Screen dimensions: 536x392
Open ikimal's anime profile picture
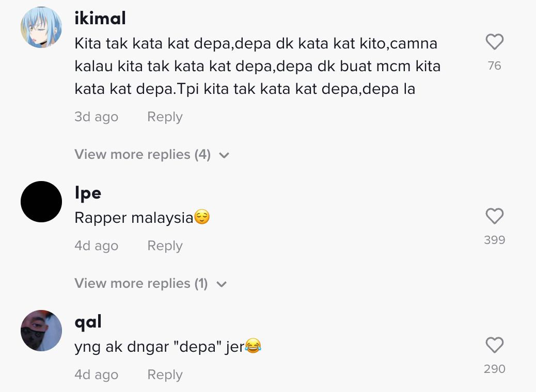[x=41, y=27]
